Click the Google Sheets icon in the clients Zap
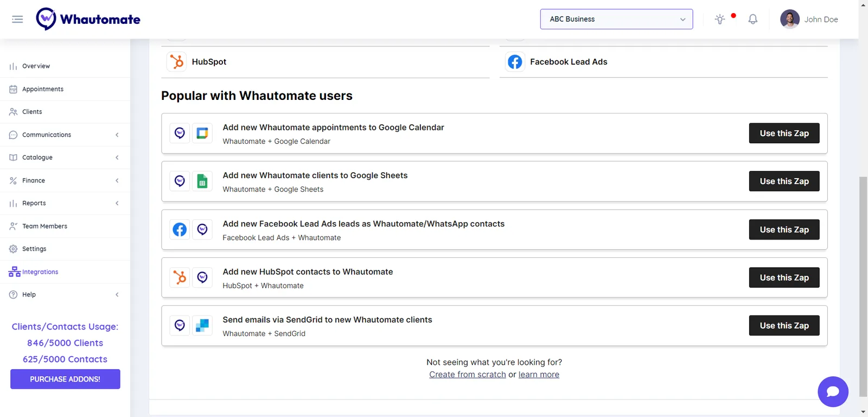868x417 pixels. (x=202, y=181)
